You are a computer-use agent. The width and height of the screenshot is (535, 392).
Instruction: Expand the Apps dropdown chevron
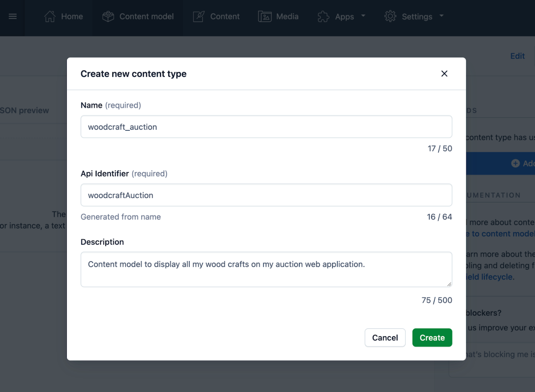point(363,16)
